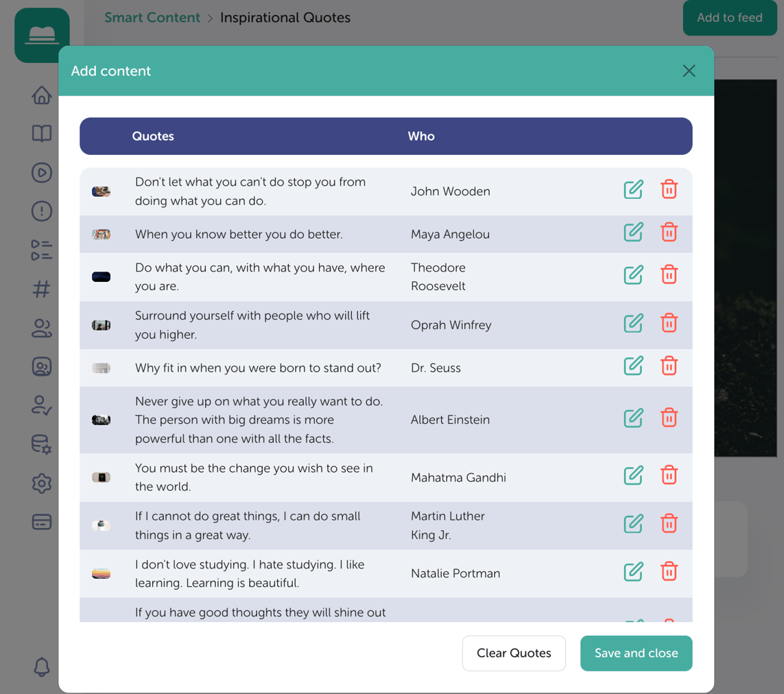Click the Clear Quotes button
Viewport: 784px width, 694px height.
514,653
